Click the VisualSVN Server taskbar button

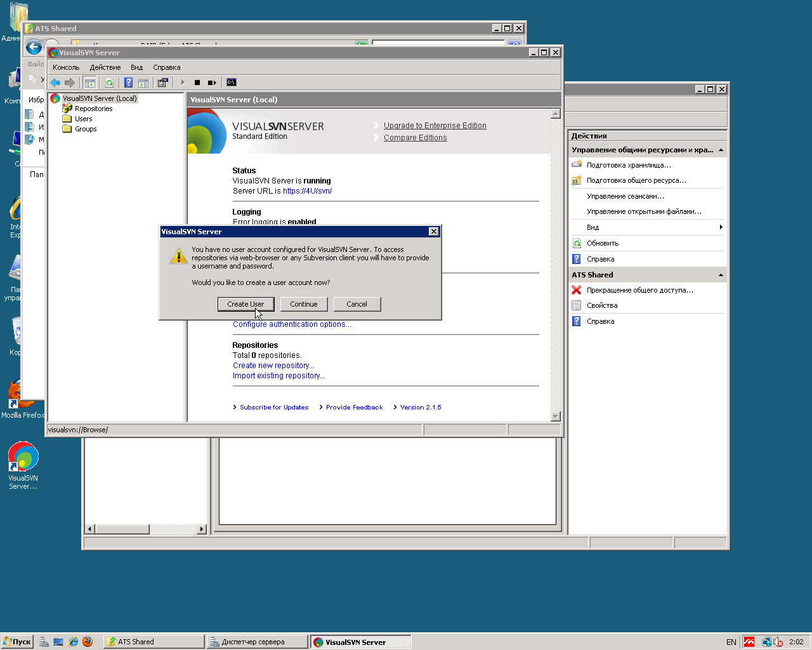tap(360, 642)
